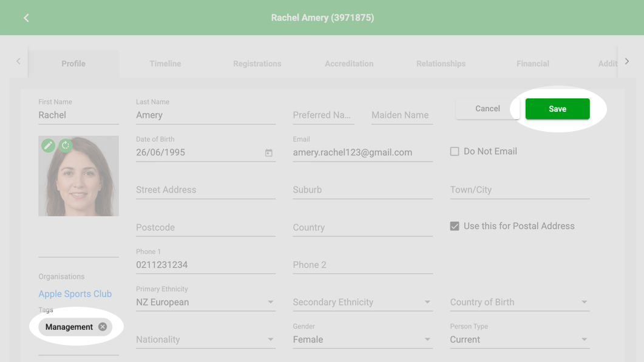Screen dimensions: 644x362
Task: Expand the Primary Ethnicity dropdown
Action: 205,302
